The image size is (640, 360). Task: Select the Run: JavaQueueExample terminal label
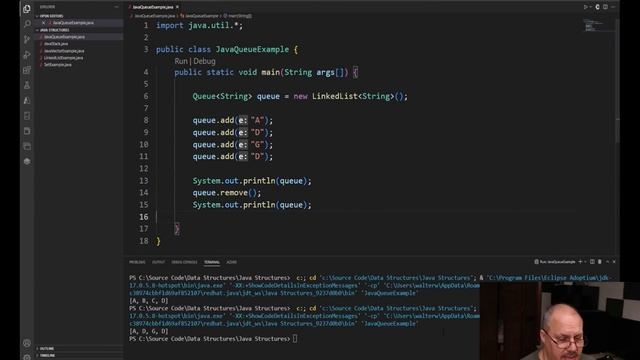tap(555, 262)
